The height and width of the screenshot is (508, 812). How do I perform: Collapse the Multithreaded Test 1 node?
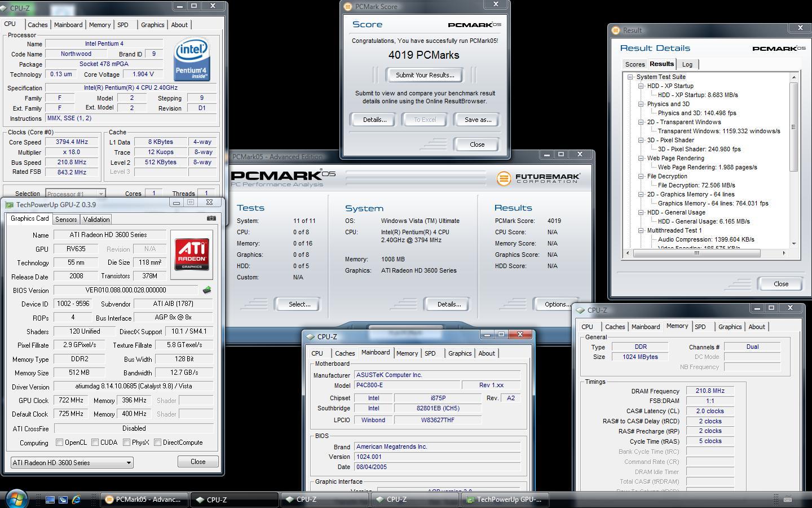click(641, 230)
